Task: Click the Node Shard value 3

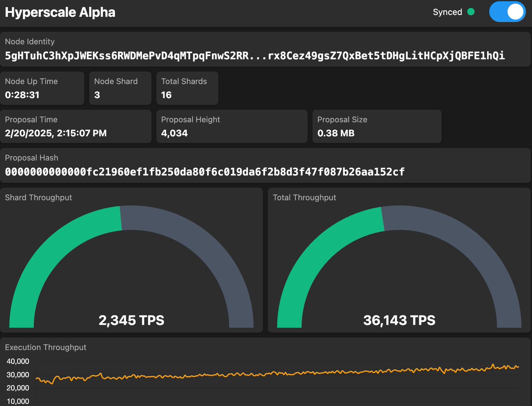Action: click(97, 95)
